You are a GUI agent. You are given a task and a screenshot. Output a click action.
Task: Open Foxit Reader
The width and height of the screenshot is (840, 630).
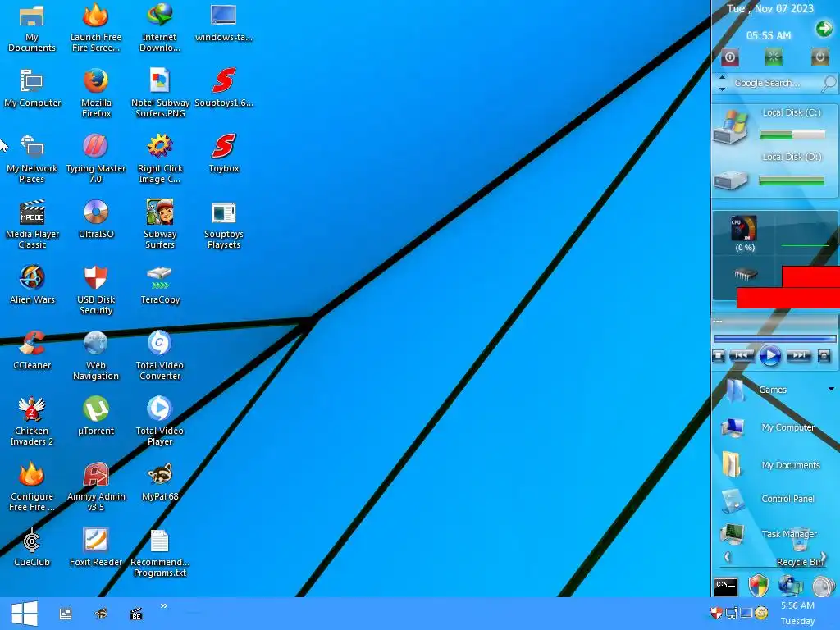coord(96,547)
